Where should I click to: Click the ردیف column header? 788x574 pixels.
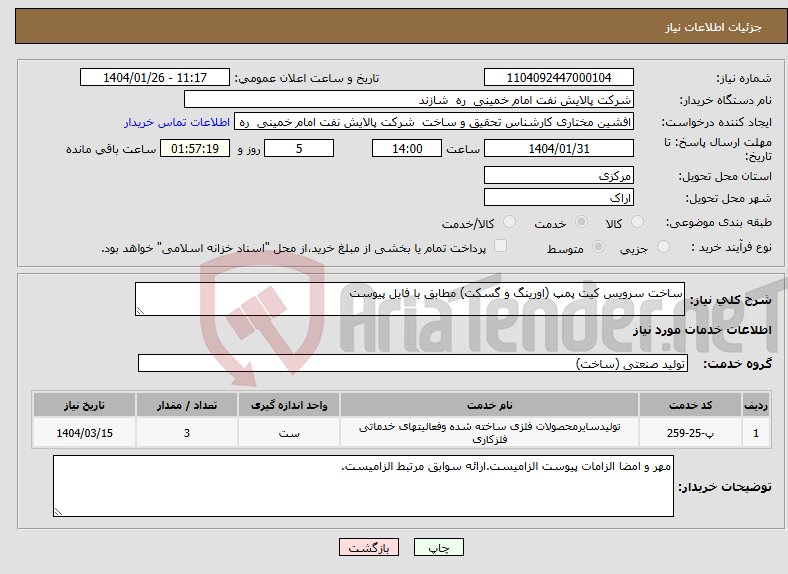coord(756,405)
